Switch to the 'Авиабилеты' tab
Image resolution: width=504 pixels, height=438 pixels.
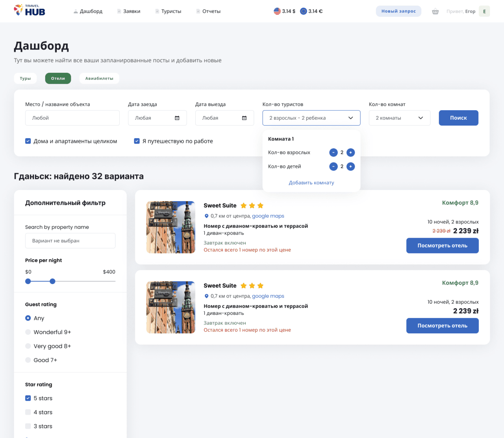click(x=99, y=78)
